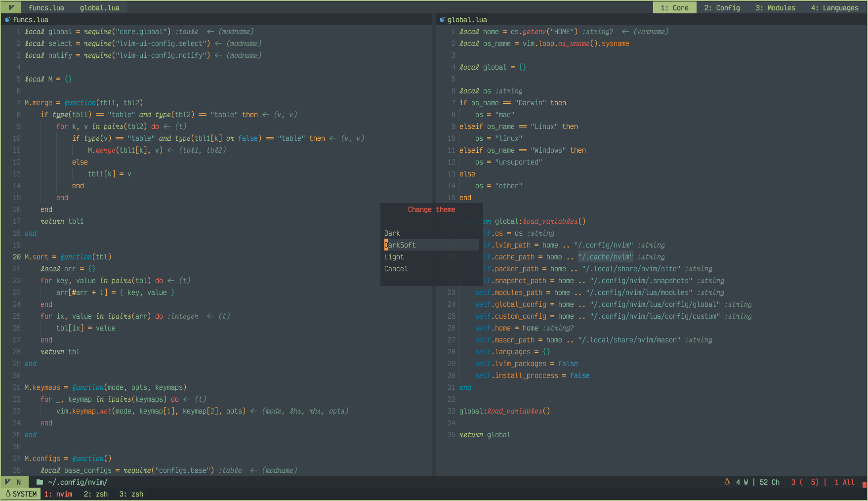Click 'self.install_proccess' on line 30
This screenshot has width=868, height=501.
(x=517, y=376)
